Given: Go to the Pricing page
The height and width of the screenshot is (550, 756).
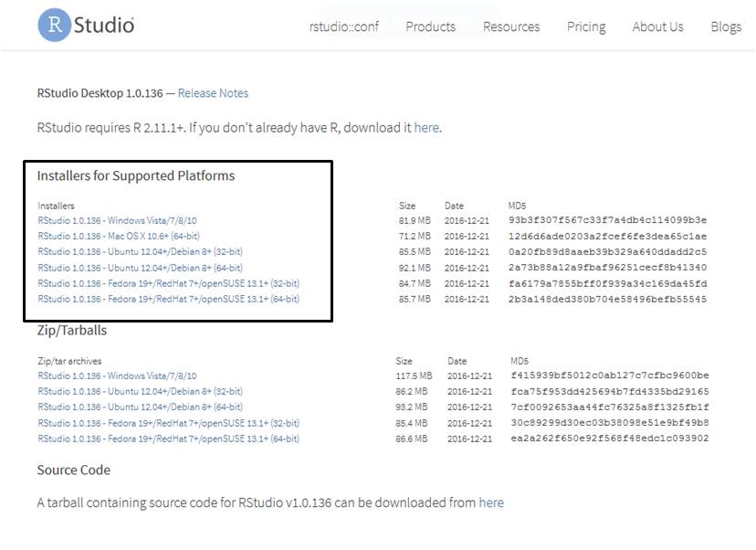Looking at the screenshot, I should point(586,27).
